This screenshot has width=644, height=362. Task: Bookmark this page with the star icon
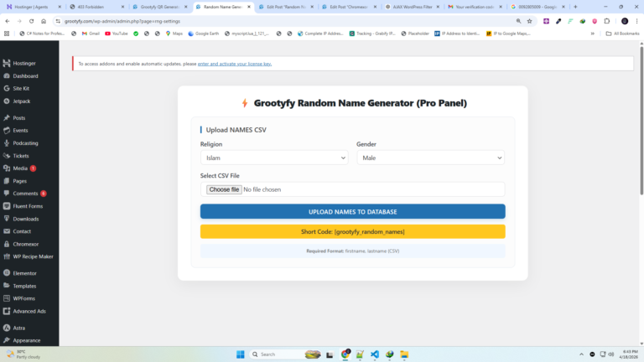[x=529, y=21]
